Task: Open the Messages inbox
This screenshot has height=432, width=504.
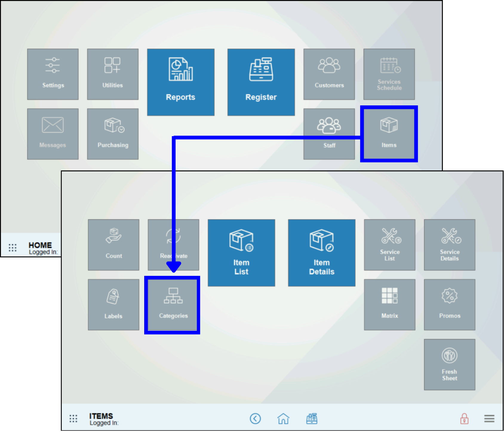Action: click(x=53, y=133)
